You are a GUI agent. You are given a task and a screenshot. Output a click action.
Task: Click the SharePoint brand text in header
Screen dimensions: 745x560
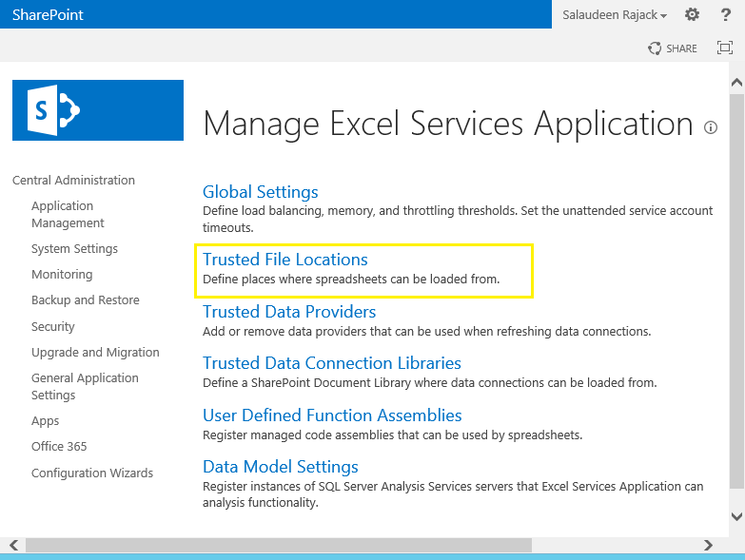click(48, 14)
